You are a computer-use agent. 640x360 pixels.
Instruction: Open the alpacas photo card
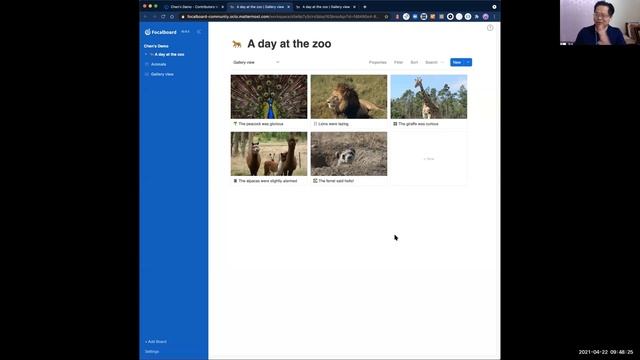click(x=269, y=154)
